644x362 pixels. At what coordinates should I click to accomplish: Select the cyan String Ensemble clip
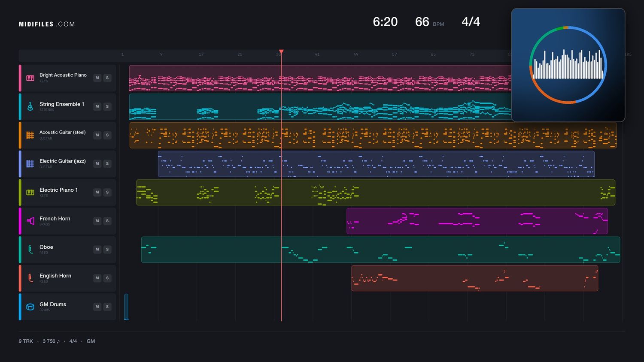[x=320, y=106]
